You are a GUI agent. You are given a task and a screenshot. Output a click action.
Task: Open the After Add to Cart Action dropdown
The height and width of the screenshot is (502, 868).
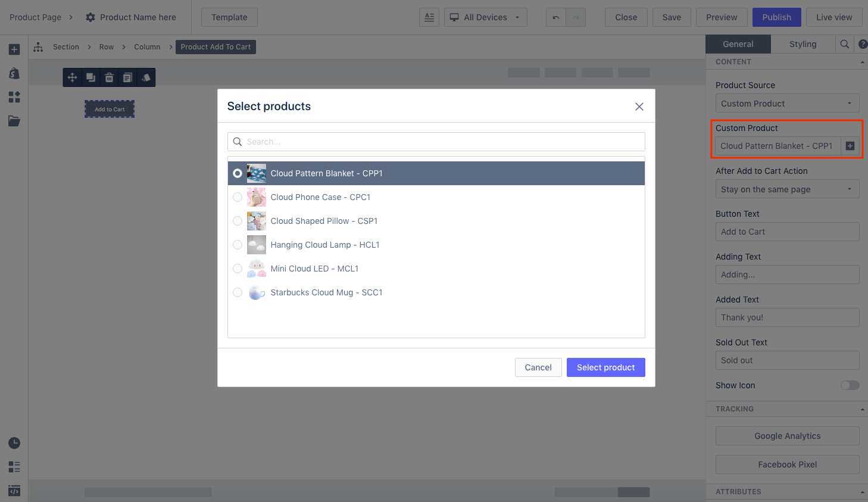point(787,189)
